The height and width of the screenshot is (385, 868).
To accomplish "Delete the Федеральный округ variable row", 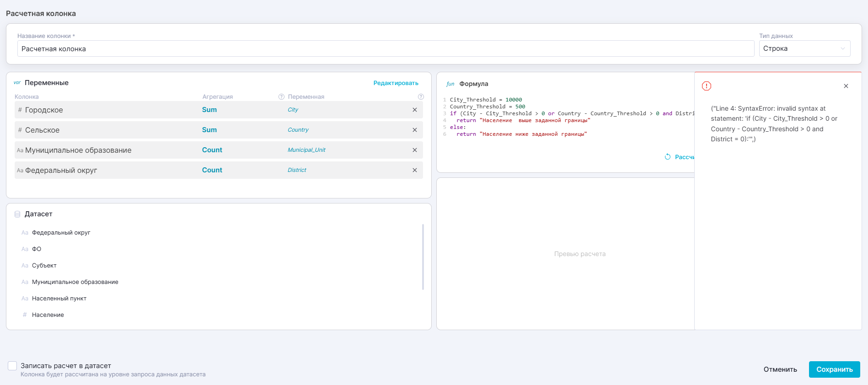I will pos(414,170).
